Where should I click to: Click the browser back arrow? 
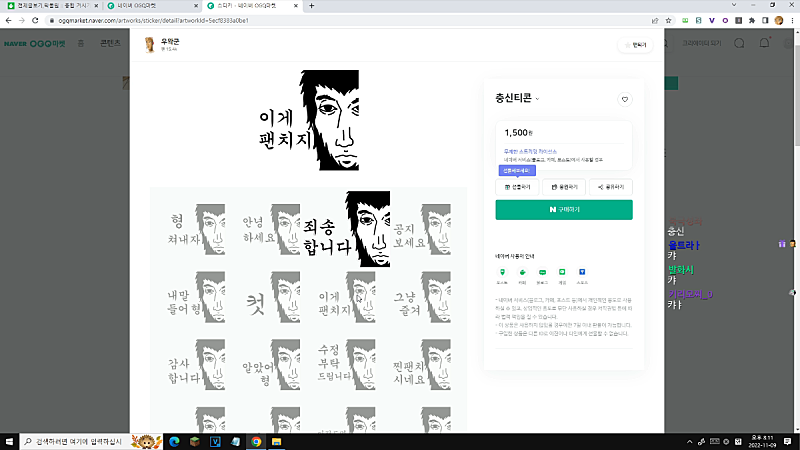point(8,20)
